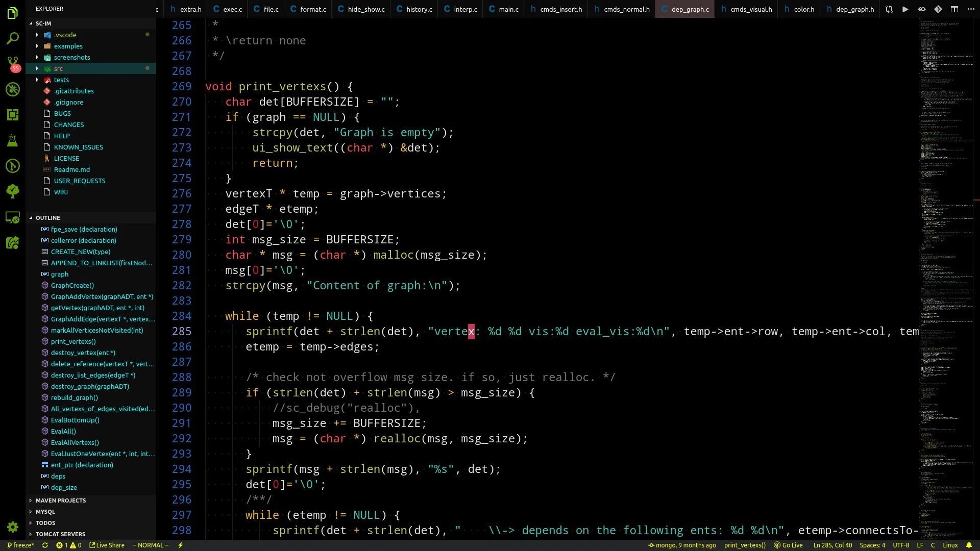Open the Git branch indicator at bottom
The width and height of the screenshot is (980, 551).
(x=21, y=545)
